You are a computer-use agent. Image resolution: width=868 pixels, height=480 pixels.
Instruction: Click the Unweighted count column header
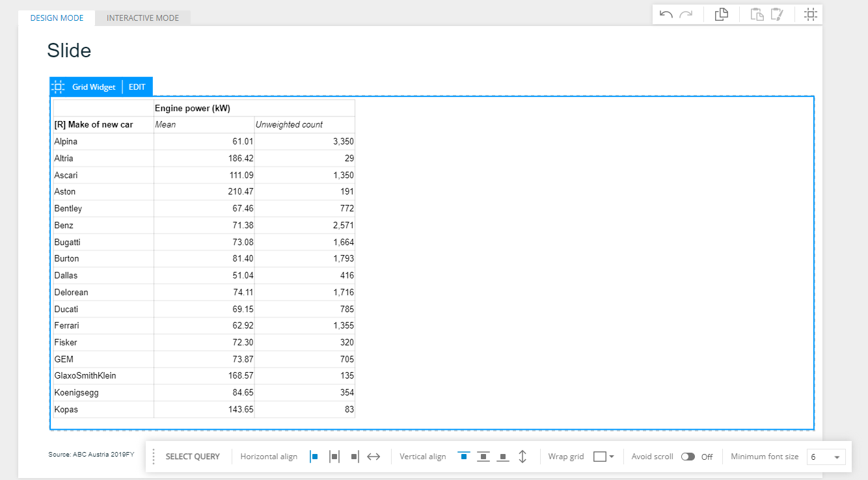(x=289, y=124)
